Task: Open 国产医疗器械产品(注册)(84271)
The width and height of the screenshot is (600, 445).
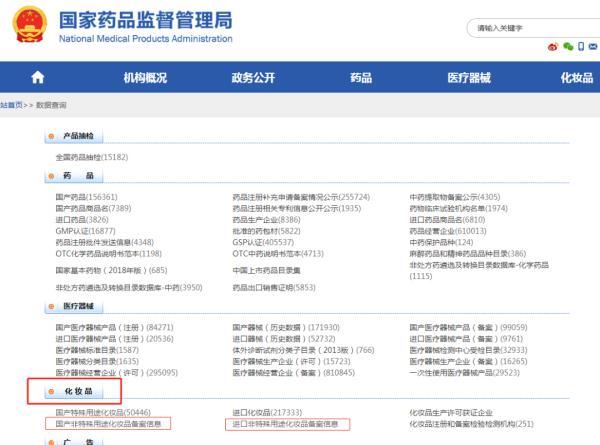Action: point(114,328)
